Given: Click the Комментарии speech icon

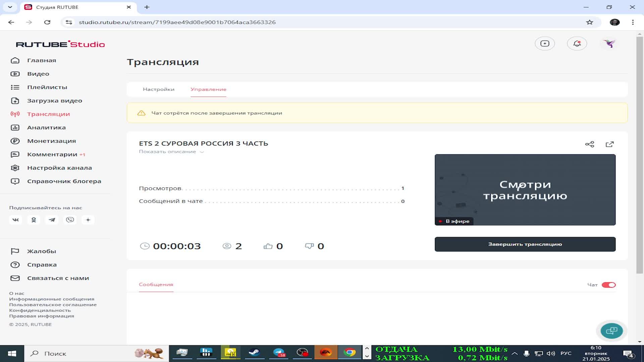Looking at the screenshot, I should tap(15, 154).
